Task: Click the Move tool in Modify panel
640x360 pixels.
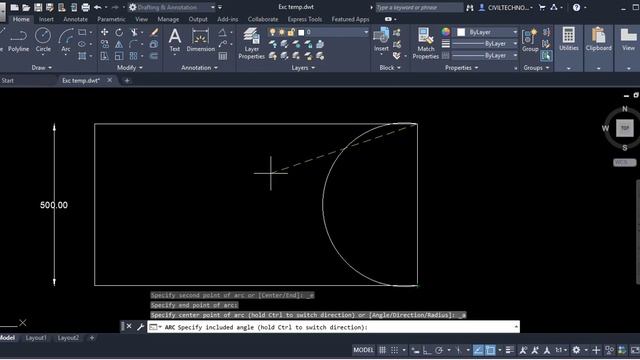Action: [x=104, y=32]
